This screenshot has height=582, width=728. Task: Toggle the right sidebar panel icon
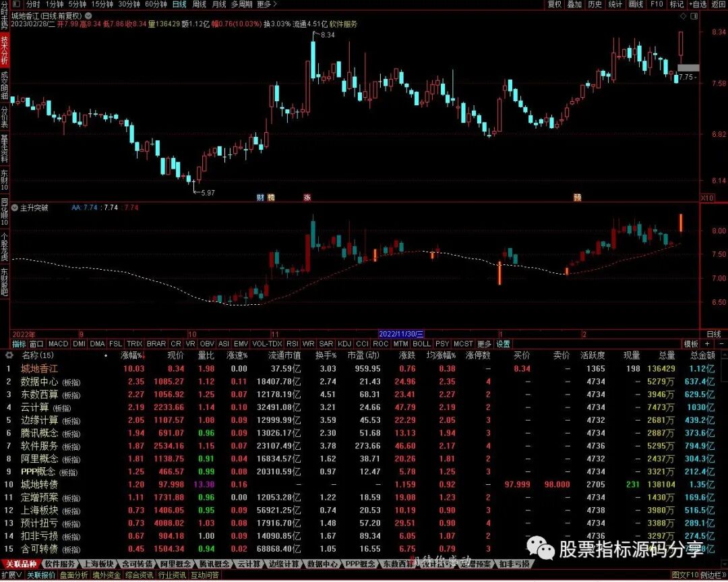[x=694, y=16]
